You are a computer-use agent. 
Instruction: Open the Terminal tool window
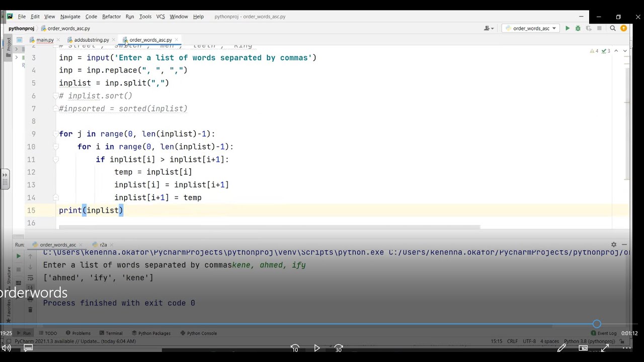[x=111, y=333]
